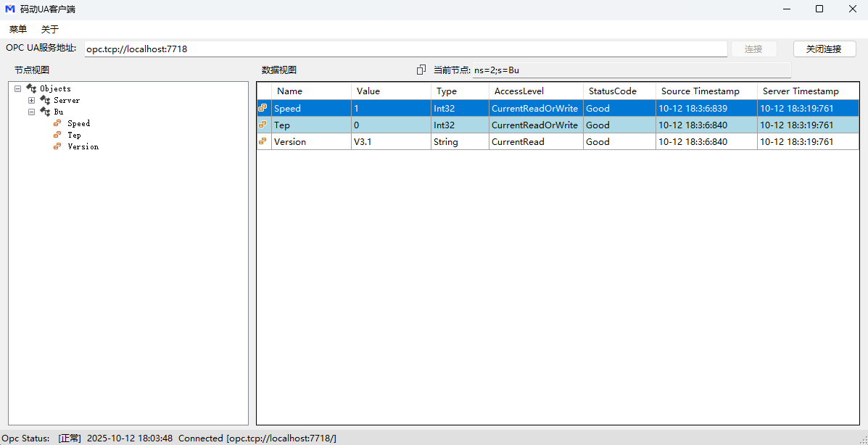Open the 菜单 menu
Viewport: 868px width, 445px height.
[x=18, y=29]
